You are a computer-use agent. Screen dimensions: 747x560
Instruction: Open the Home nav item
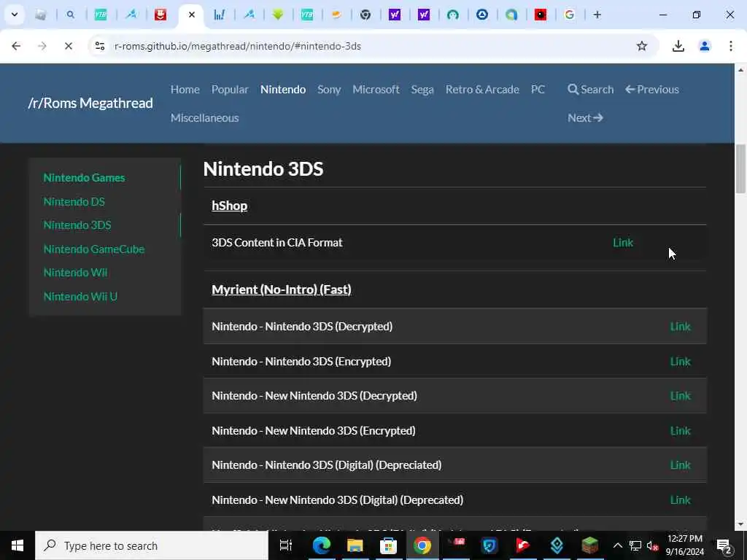[x=185, y=90]
